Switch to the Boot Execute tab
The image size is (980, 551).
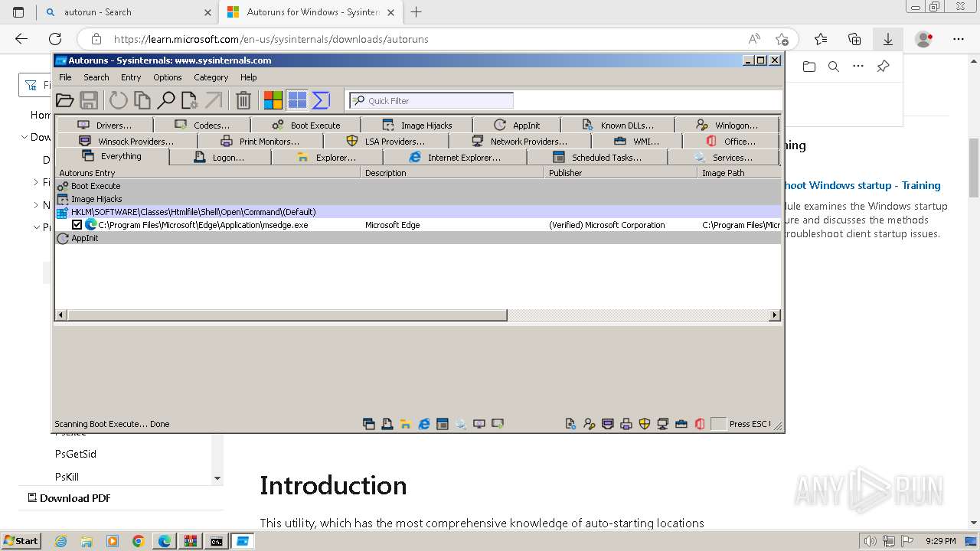coord(305,125)
